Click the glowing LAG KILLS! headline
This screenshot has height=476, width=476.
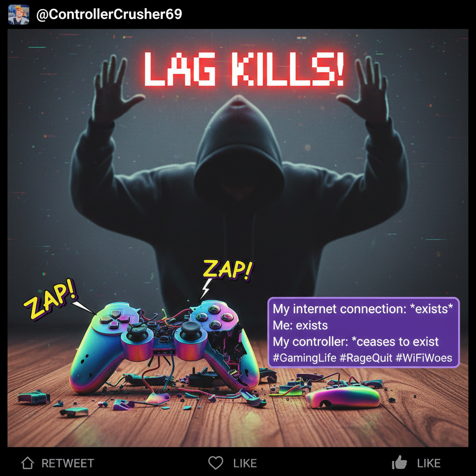click(x=244, y=69)
